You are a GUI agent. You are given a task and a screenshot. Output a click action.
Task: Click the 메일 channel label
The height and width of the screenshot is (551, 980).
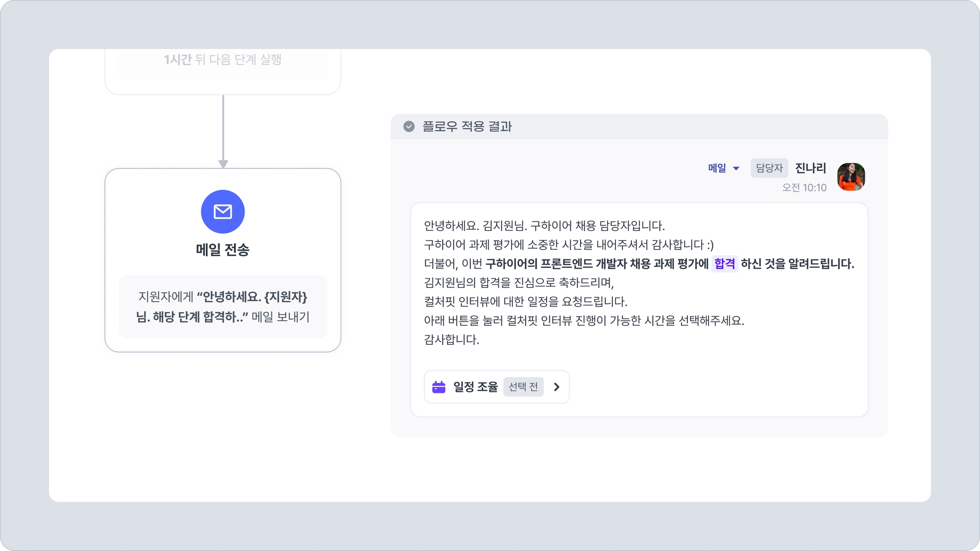click(x=717, y=168)
